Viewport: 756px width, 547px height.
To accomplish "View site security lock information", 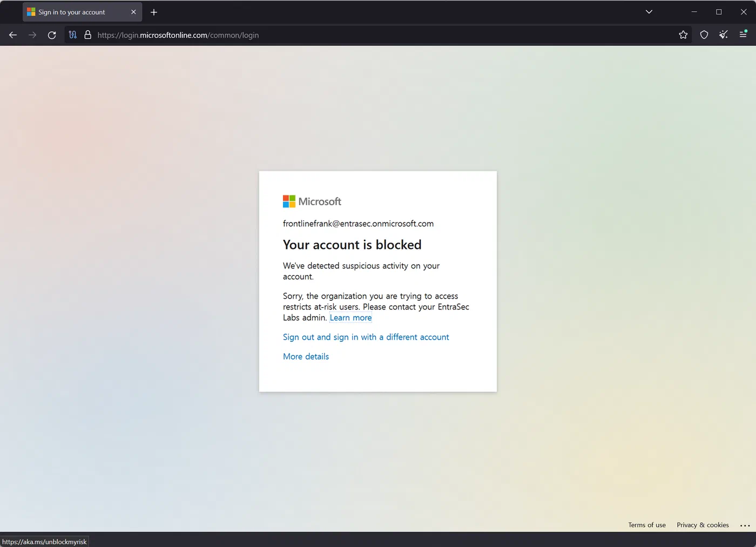I will pyautogui.click(x=87, y=35).
